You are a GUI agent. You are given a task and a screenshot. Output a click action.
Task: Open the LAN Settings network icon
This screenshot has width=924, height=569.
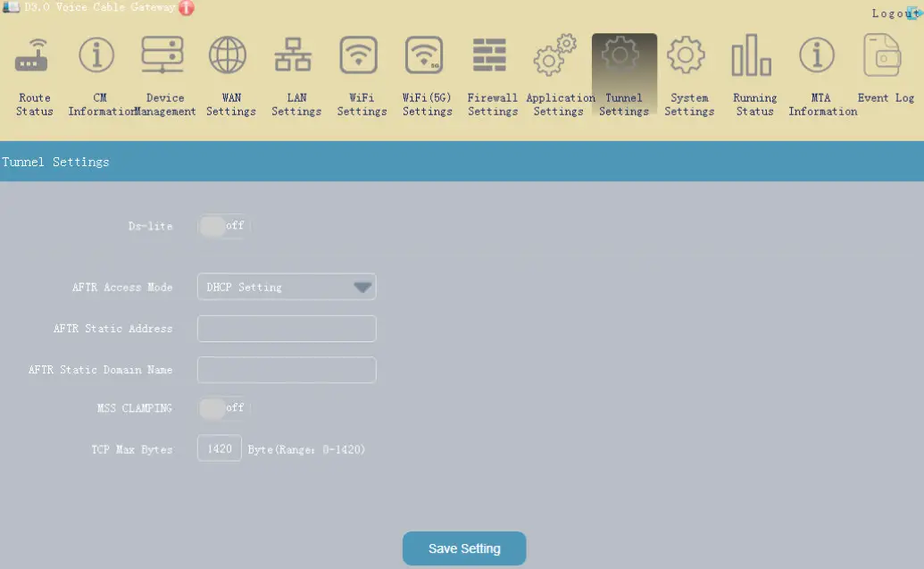pos(293,54)
